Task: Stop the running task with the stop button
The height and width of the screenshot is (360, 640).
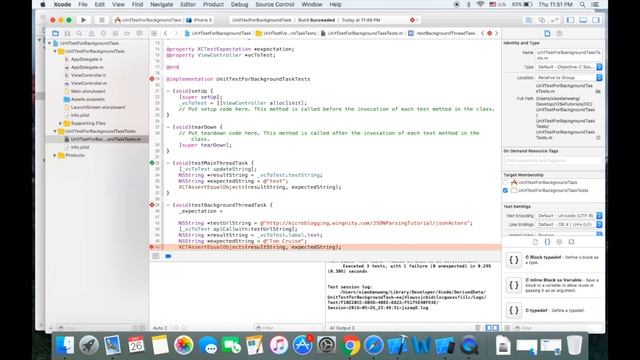Action: 102,20
